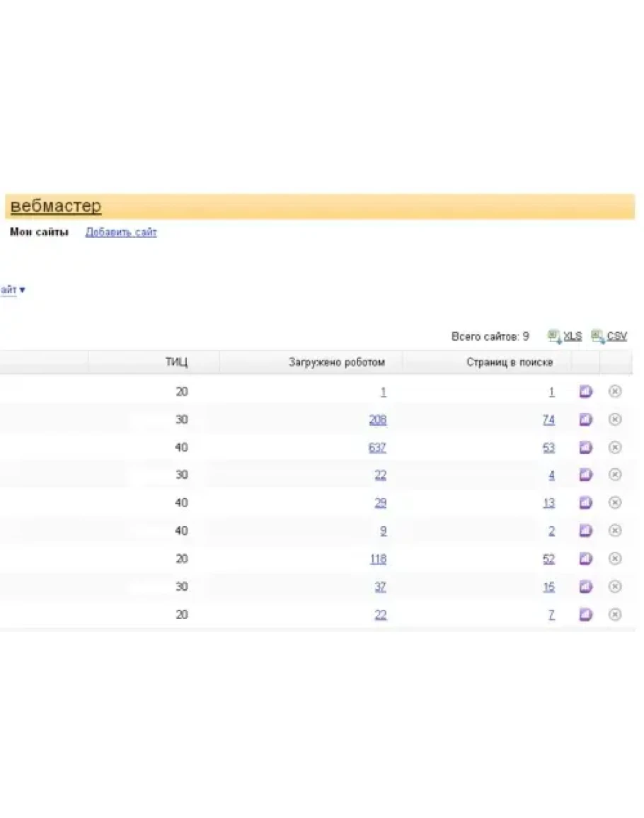
Task: Go to the вебмастер home link
Action: (56, 206)
